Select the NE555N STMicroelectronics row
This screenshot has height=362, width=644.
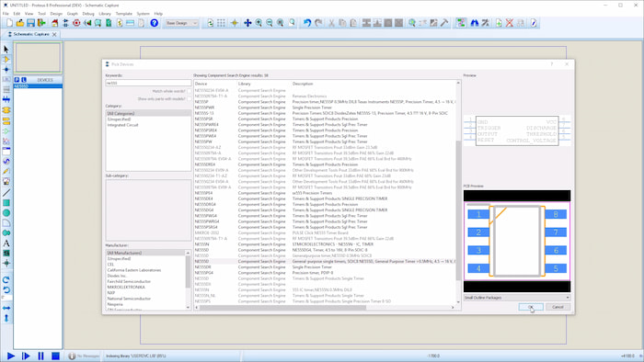[325, 243]
